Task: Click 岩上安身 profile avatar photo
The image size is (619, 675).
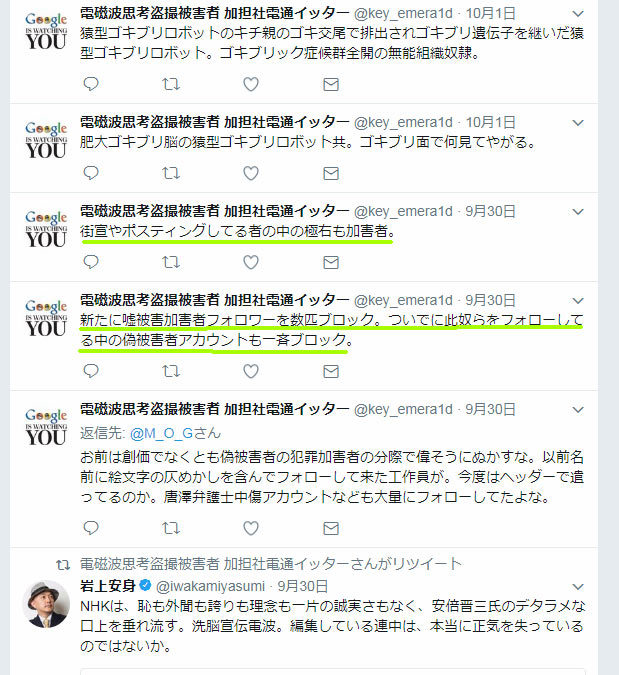Action: coord(46,604)
